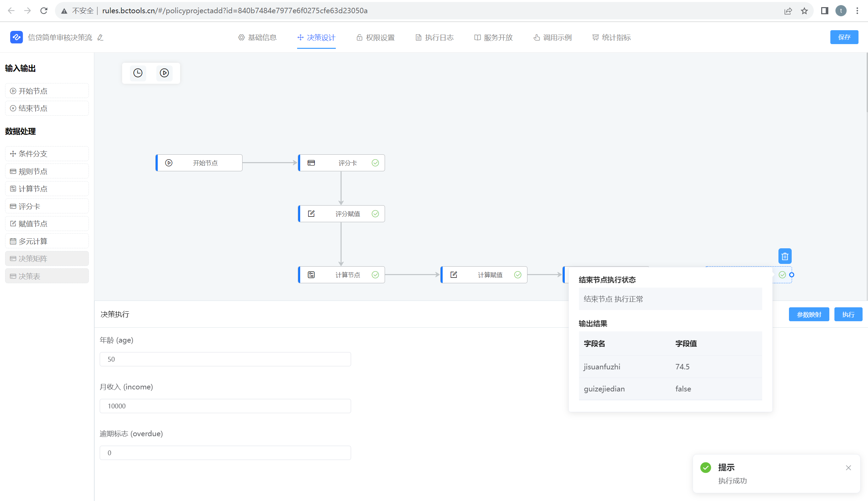Viewport: 868px width, 501px height.
Task: Switch to the 决策设计 tab
Action: [x=316, y=38]
